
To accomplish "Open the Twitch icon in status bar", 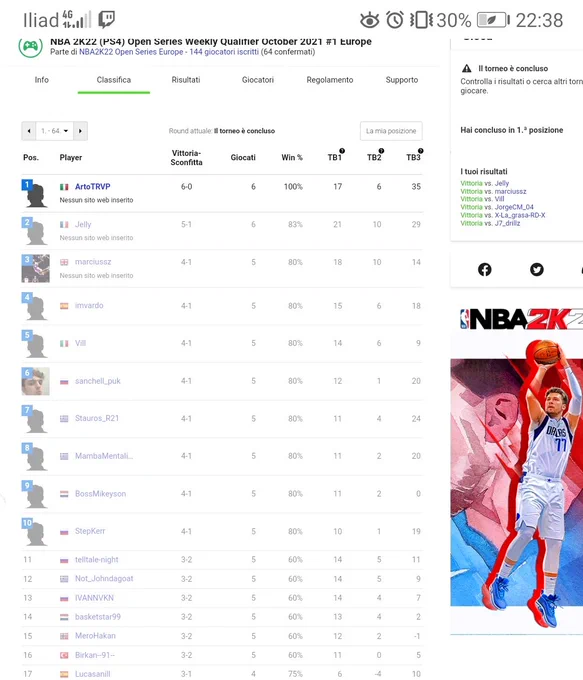I will (x=106, y=20).
